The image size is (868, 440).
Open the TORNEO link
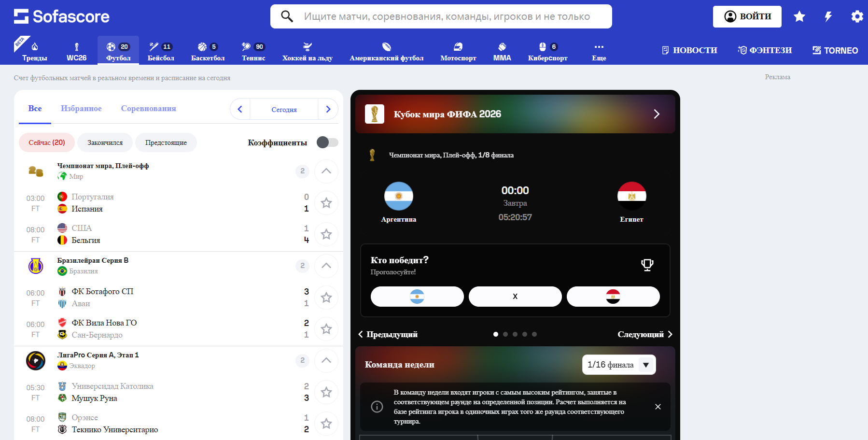[x=835, y=50]
